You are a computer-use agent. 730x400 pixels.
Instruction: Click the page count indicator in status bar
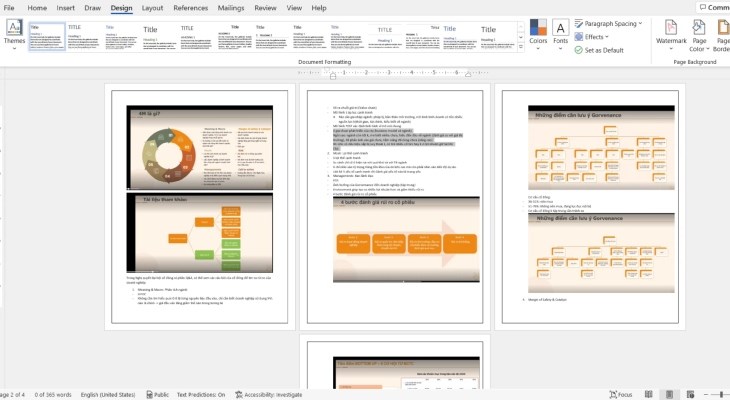click(13, 394)
